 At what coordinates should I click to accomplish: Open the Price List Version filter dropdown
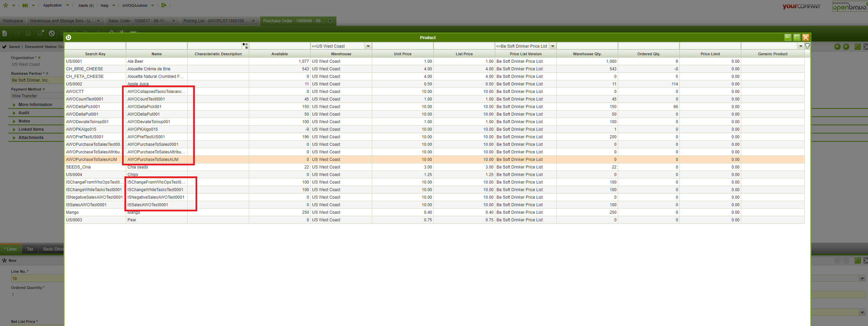(553, 46)
